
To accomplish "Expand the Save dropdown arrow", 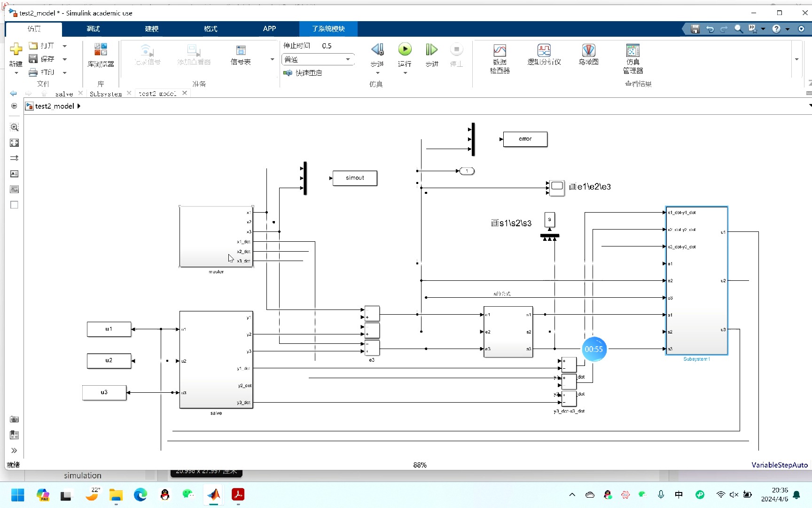I will pyautogui.click(x=65, y=59).
